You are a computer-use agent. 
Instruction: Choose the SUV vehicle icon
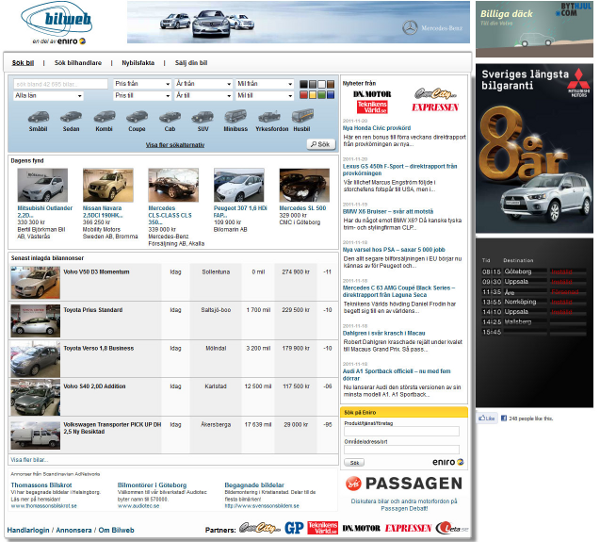(x=203, y=116)
